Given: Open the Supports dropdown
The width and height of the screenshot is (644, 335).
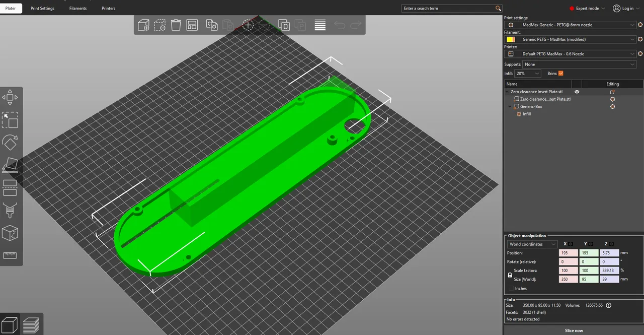Looking at the screenshot, I should point(579,64).
